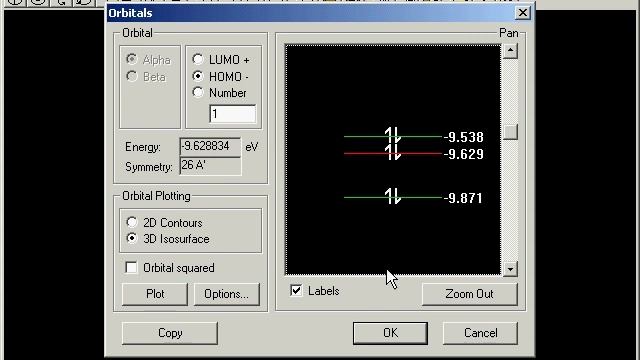The width and height of the screenshot is (640, 360).
Task: Click the -9.629 energy label
Action: pyautogui.click(x=463, y=154)
